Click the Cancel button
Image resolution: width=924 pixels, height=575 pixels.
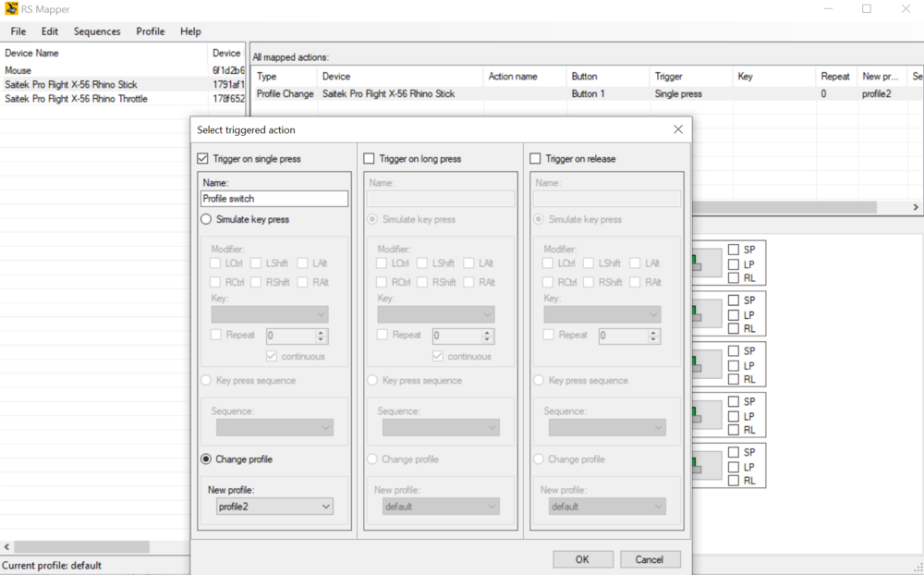tap(649, 559)
